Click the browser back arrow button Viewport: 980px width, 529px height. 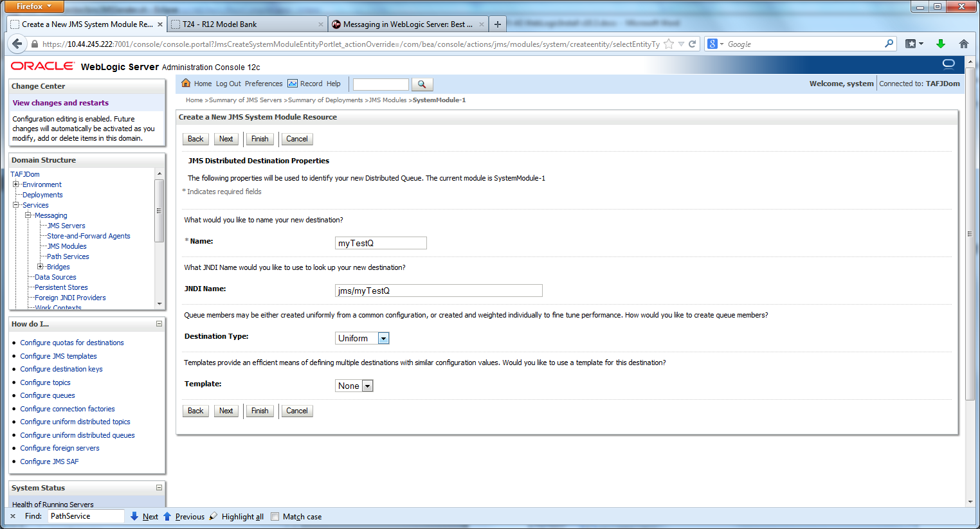16,44
